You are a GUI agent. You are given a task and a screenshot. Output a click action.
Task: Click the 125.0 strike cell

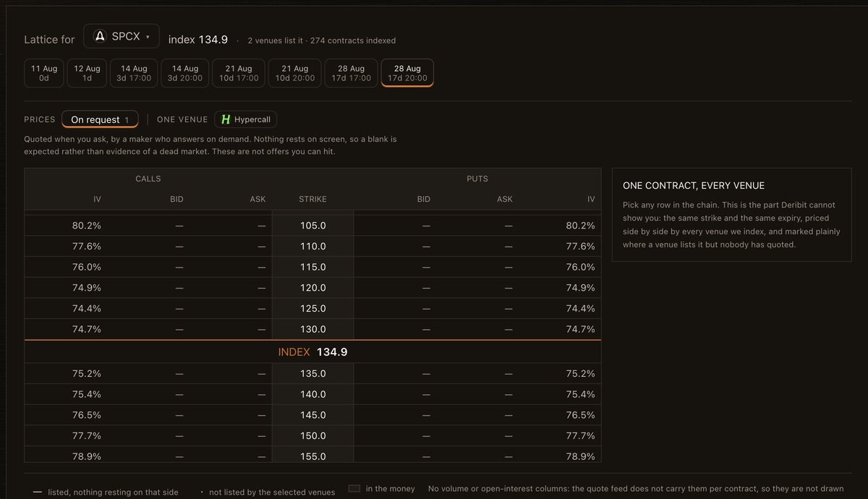313,309
